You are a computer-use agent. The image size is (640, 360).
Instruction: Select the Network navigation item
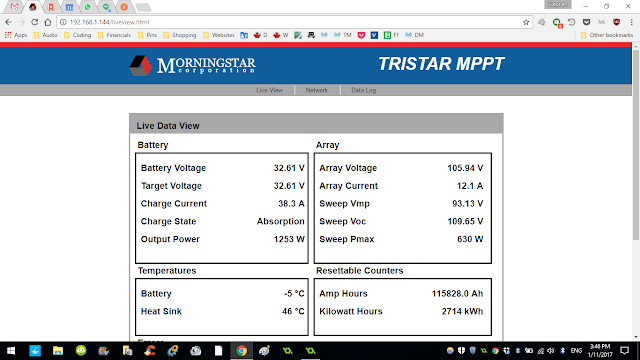coord(317,90)
